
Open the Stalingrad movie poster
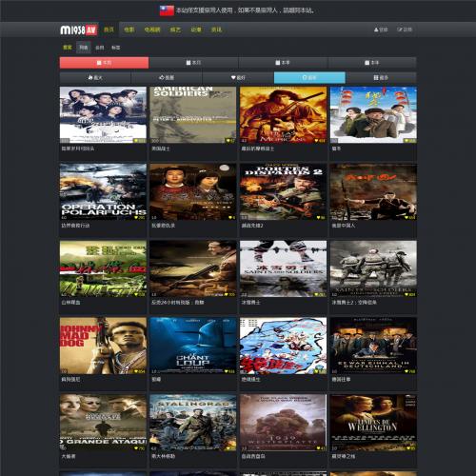[193, 423]
